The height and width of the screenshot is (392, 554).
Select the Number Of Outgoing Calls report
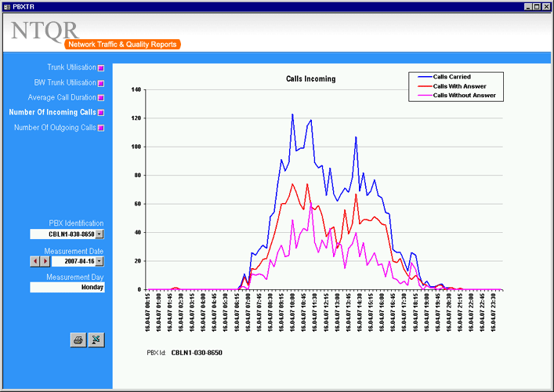click(54, 128)
